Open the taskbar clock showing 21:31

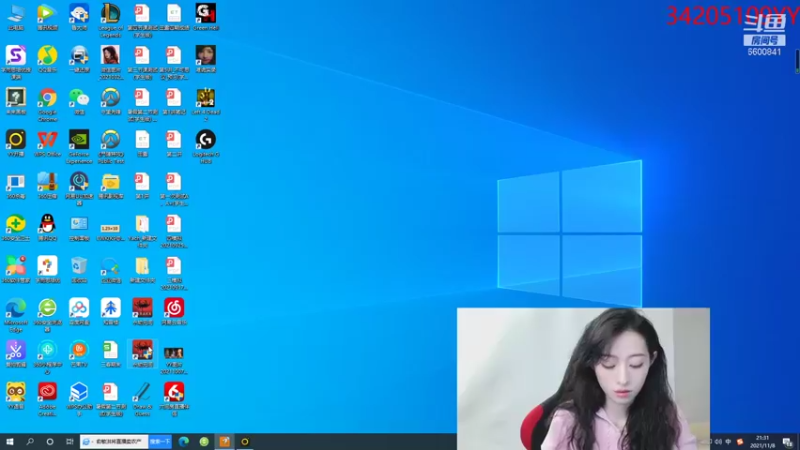pos(762,441)
